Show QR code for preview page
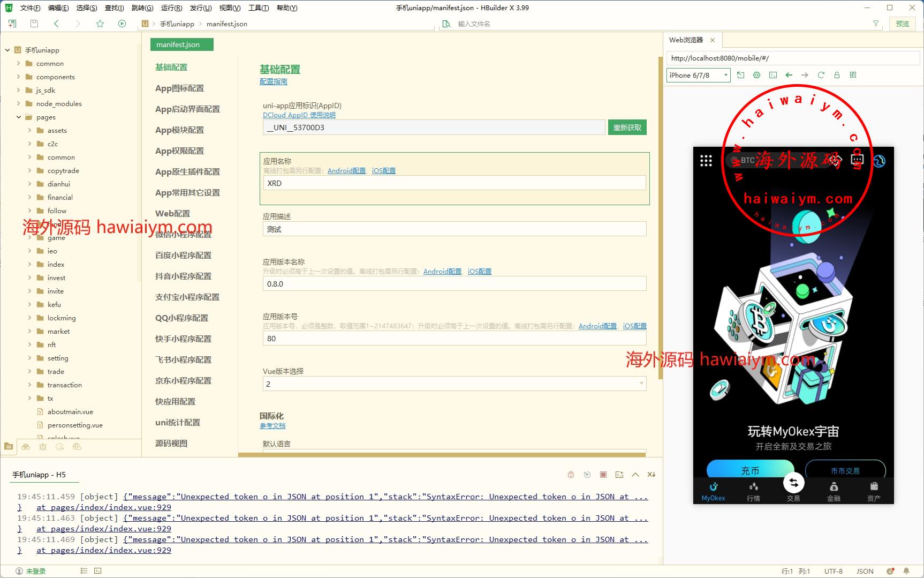The width and height of the screenshot is (924, 578). [x=853, y=75]
